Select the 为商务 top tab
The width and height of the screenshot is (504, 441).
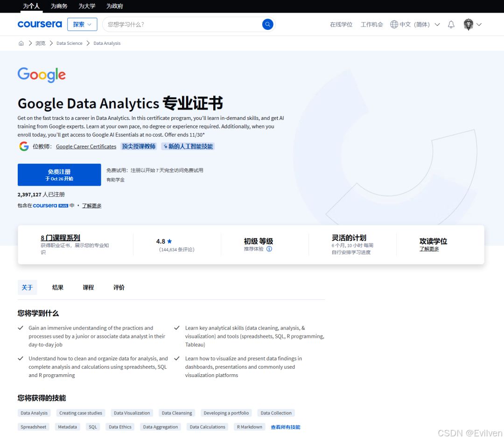click(x=59, y=6)
